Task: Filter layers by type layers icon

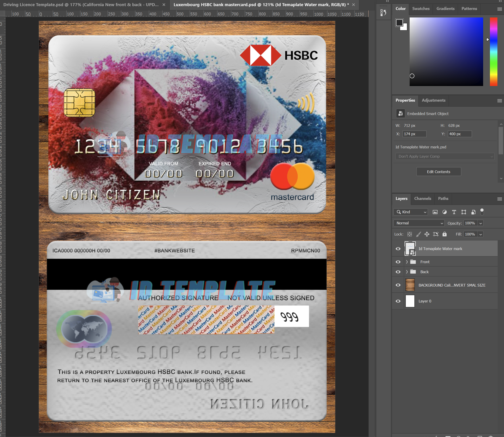Action: (454, 212)
